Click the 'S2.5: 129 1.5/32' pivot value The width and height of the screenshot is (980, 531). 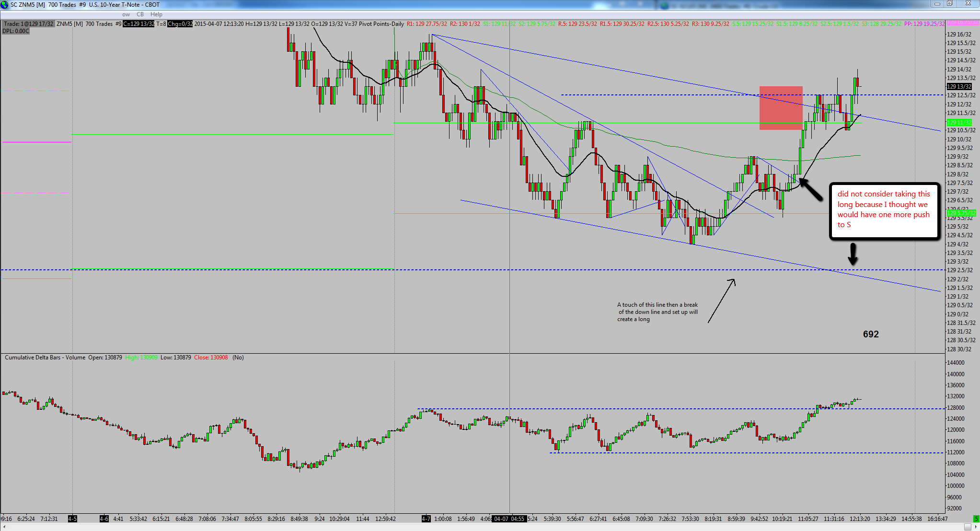pyautogui.click(x=840, y=24)
